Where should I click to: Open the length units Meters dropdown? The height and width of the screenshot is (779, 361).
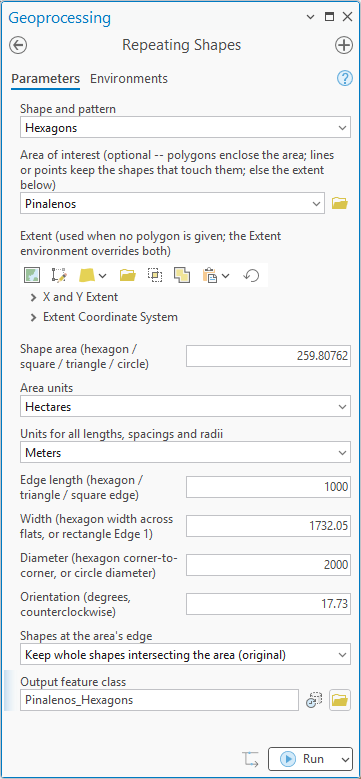click(342, 453)
